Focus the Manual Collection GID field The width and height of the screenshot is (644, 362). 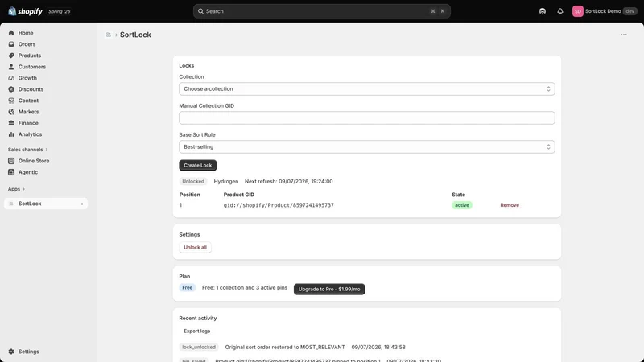[367, 117]
